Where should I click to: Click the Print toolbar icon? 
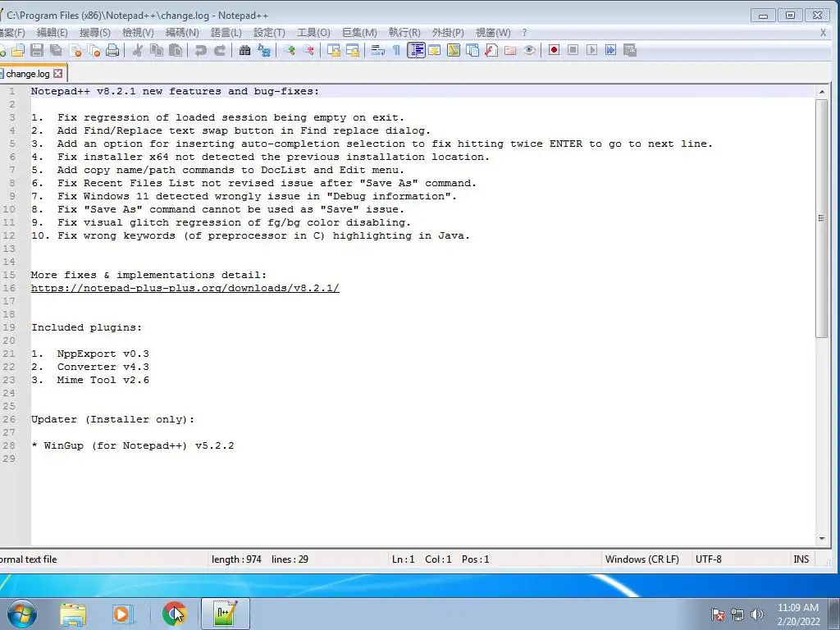click(112, 50)
